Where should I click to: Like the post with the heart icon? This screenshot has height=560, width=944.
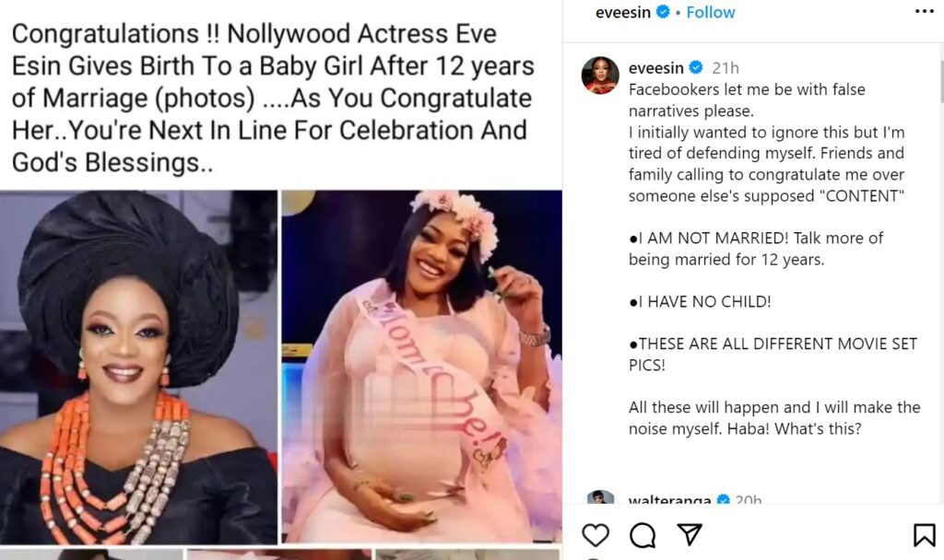596,535
